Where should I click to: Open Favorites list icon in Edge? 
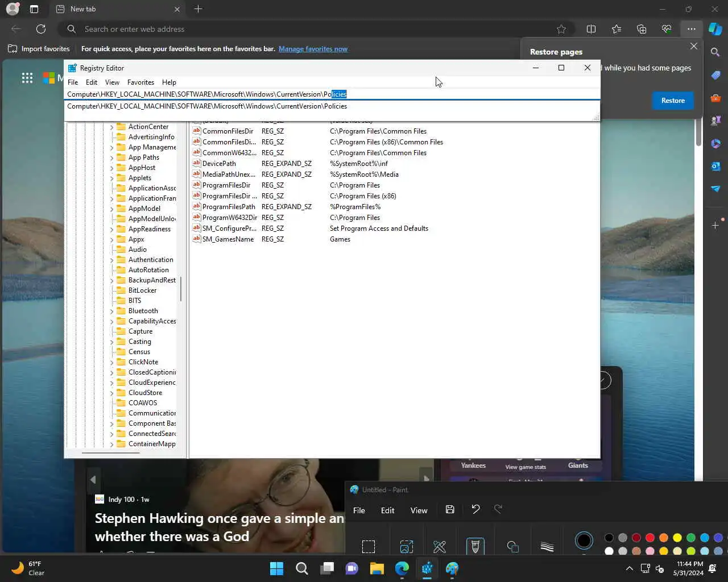[x=617, y=29]
